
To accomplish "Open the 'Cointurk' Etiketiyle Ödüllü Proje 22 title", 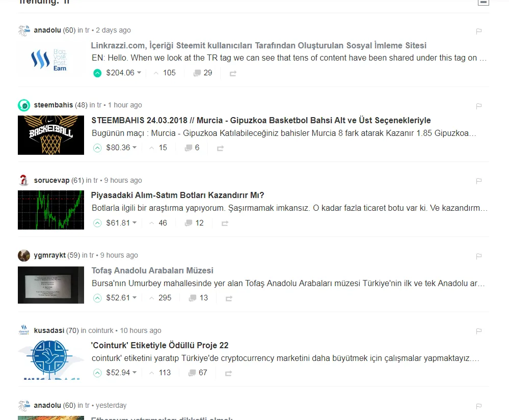I will 159,345.
